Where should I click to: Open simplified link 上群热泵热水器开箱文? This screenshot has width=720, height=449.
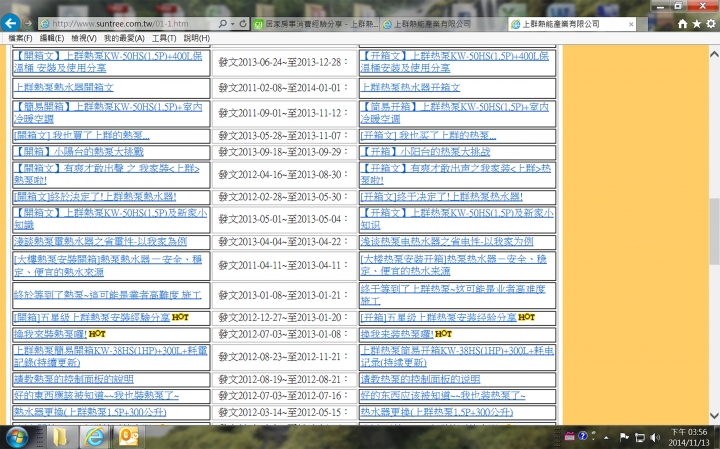pyautogui.click(x=410, y=87)
